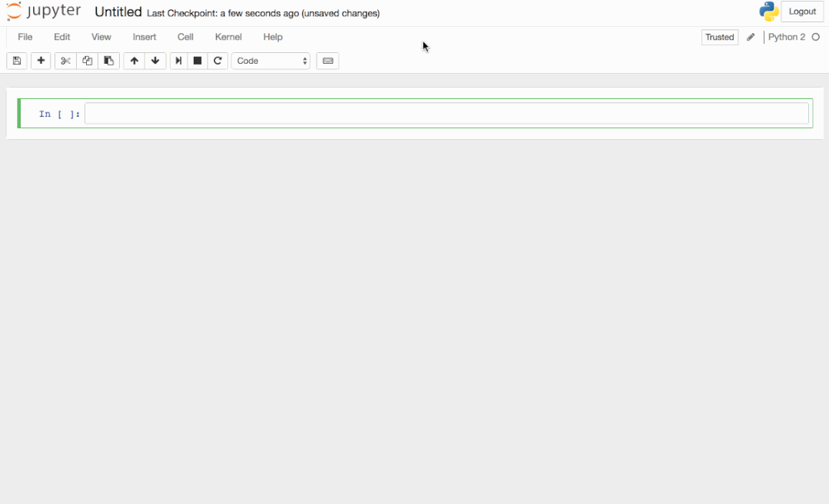The width and height of the screenshot is (829, 504).
Task: Click the Jupyter logo
Action: click(x=44, y=11)
